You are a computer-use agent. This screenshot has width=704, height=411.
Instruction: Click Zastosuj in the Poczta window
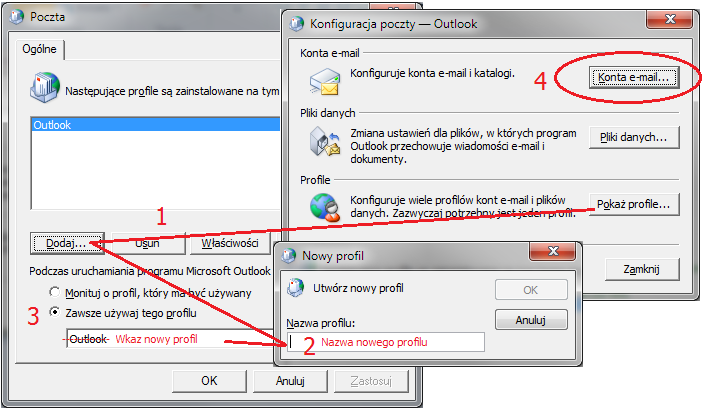pyautogui.click(x=371, y=381)
